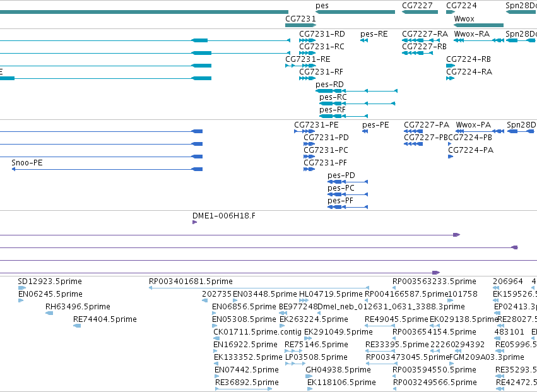Click the RH63496.5prime EST
Screen dimensions: 537x392
coord(49,314)
